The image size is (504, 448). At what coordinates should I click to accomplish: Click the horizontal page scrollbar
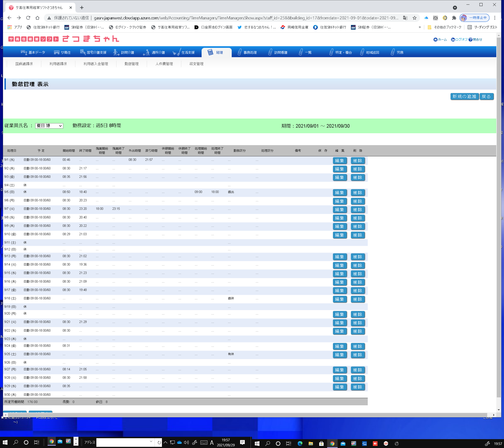click(247, 415)
